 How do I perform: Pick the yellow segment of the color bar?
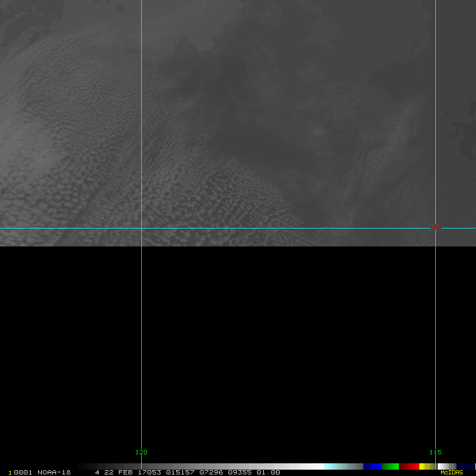click(x=428, y=466)
